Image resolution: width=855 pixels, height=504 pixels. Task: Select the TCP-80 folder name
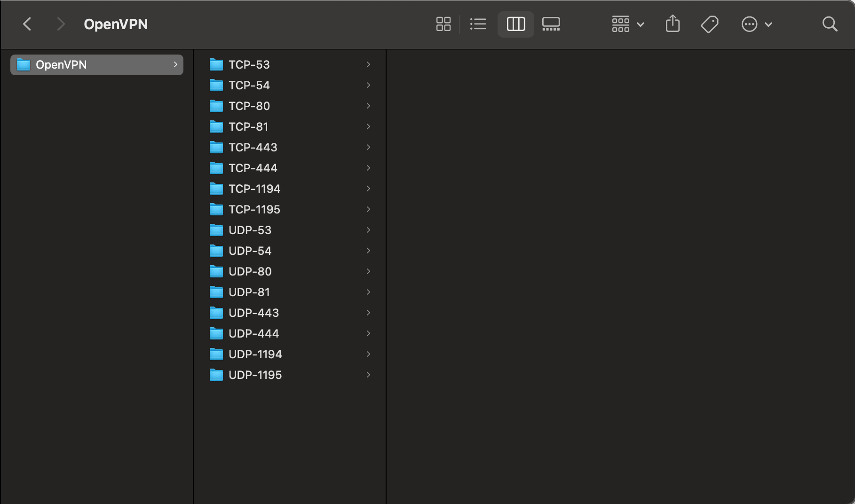coord(249,106)
